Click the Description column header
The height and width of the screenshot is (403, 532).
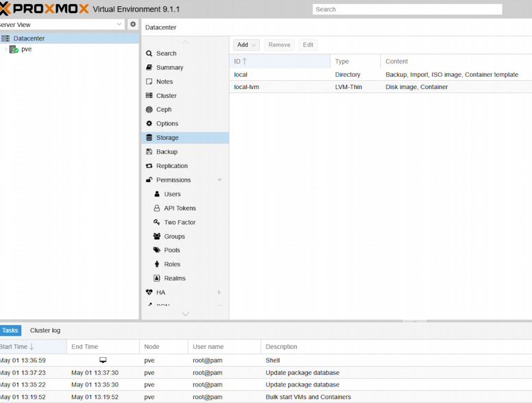tap(397, 347)
